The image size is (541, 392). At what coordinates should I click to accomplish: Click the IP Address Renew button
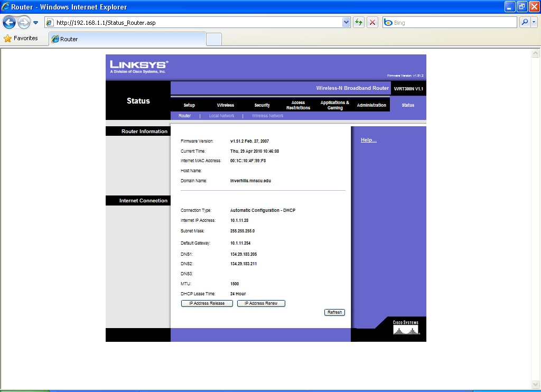(261, 303)
